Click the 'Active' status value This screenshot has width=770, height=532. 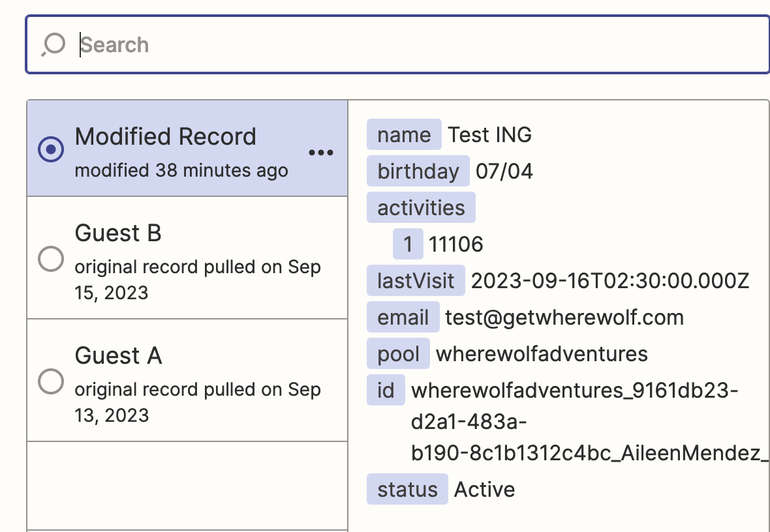[x=485, y=490]
